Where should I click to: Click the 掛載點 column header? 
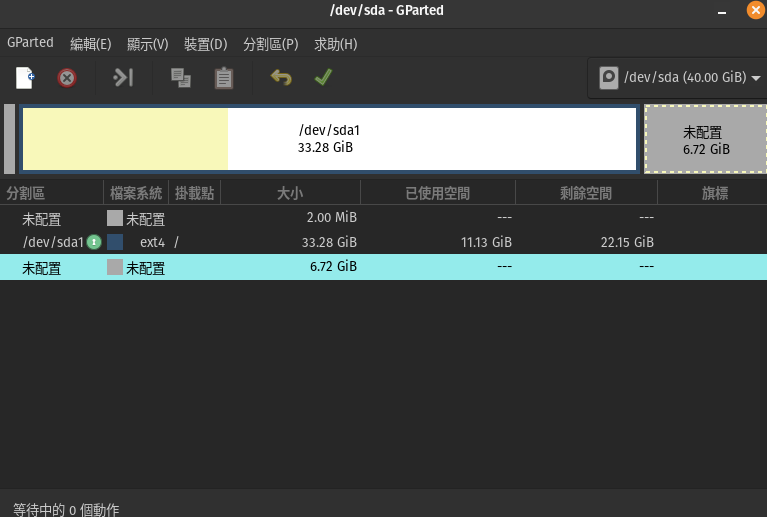pyautogui.click(x=195, y=193)
